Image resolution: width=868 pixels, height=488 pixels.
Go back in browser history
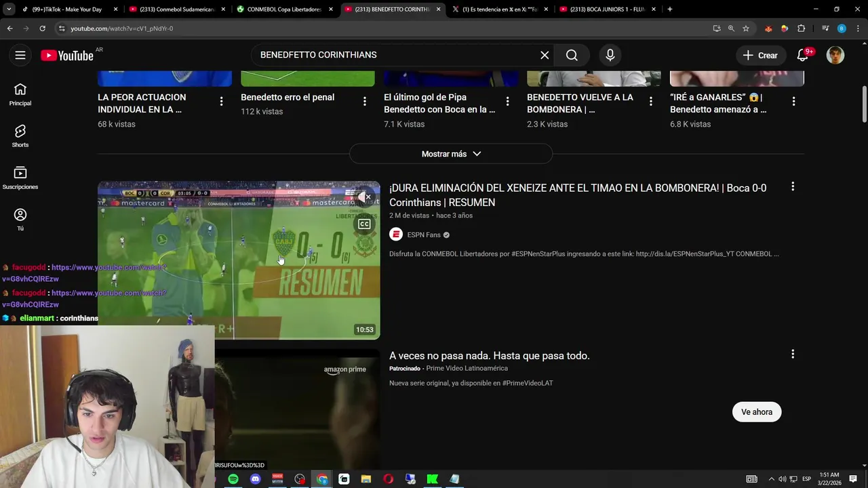coord(9,28)
